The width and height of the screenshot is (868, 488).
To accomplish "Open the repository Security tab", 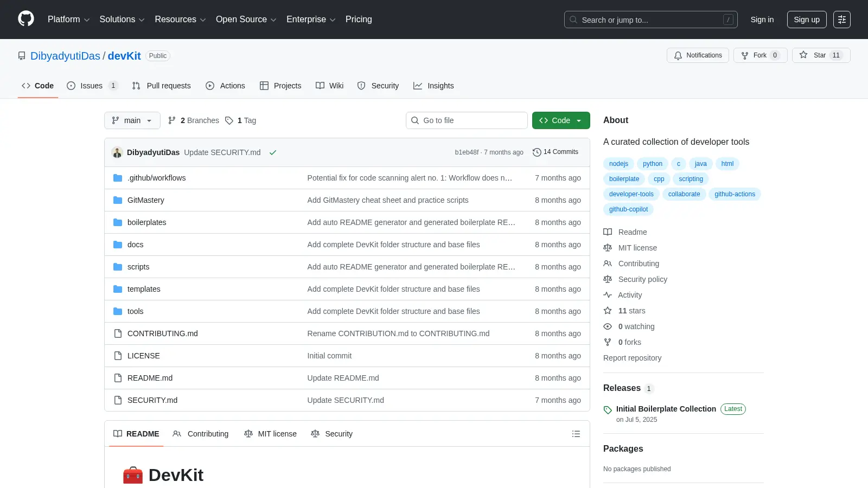I will [378, 86].
